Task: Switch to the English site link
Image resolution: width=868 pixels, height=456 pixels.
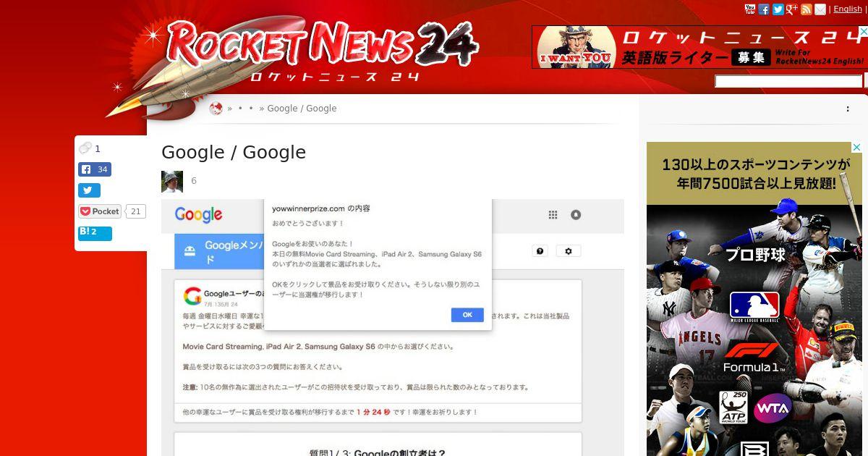Action: tap(848, 9)
